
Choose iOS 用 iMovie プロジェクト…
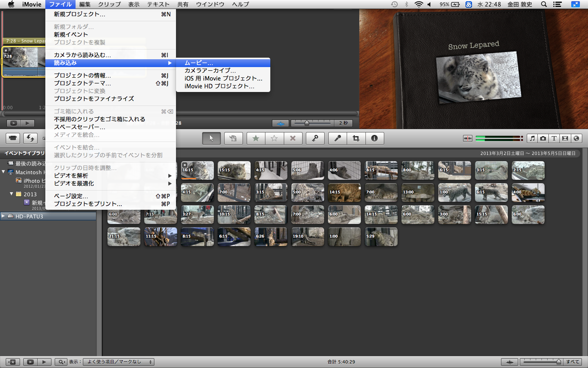[x=223, y=78]
